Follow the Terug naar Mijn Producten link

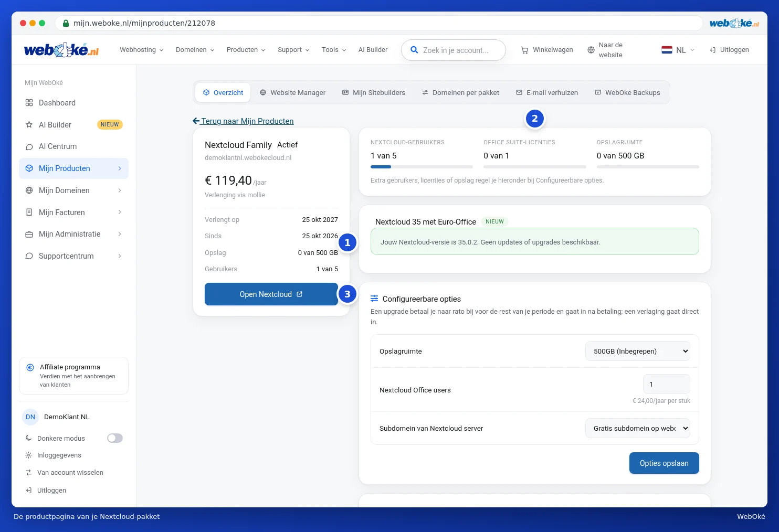(x=243, y=121)
